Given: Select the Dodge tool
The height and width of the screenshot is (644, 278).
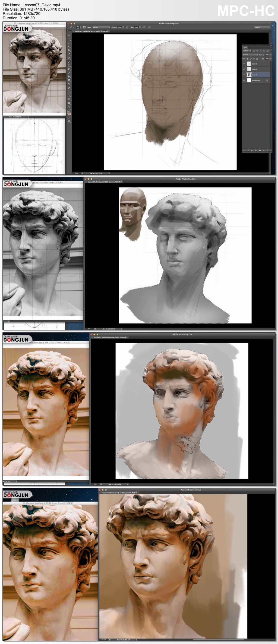Looking at the screenshot, I should (69, 84).
